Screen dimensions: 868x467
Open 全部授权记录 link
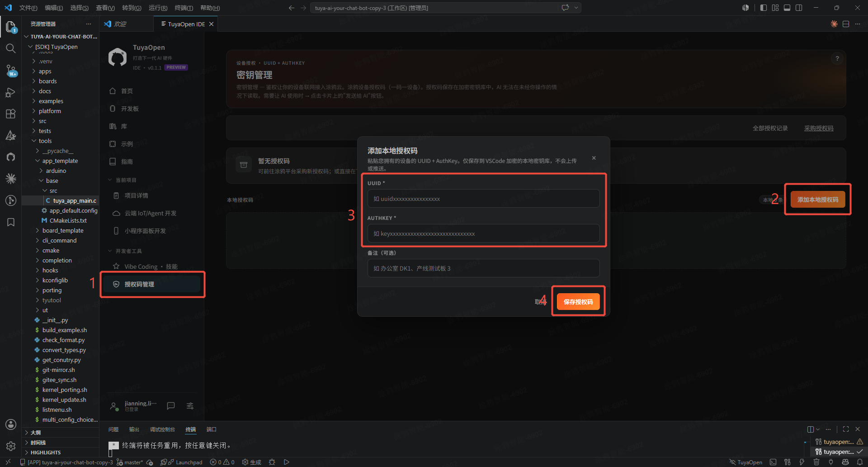[x=770, y=128]
